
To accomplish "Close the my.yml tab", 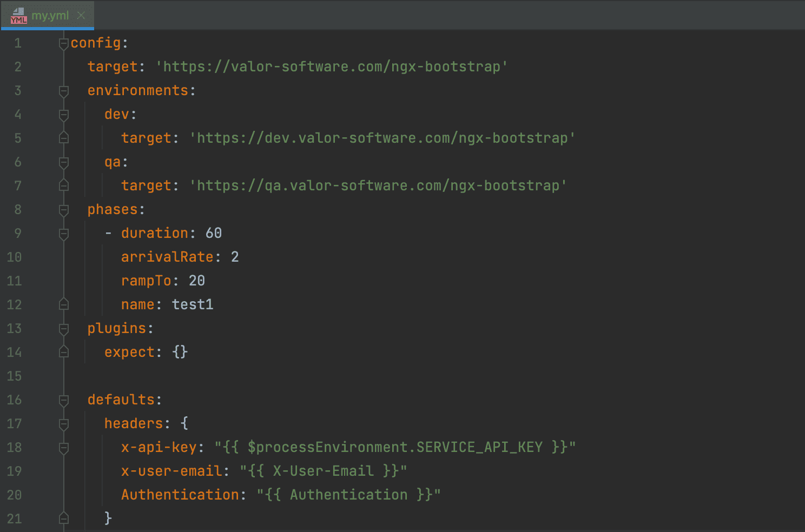I will [81, 16].
